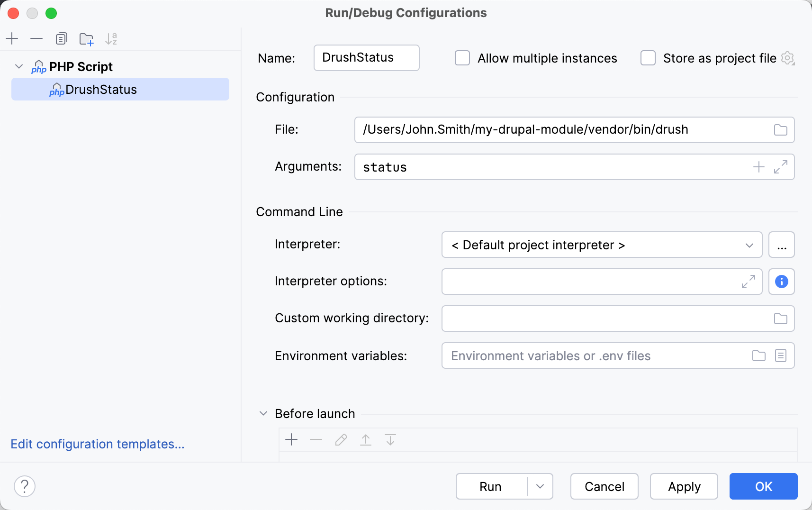This screenshot has width=812, height=510.
Task: Apply the configuration changes
Action: point(684,486)
